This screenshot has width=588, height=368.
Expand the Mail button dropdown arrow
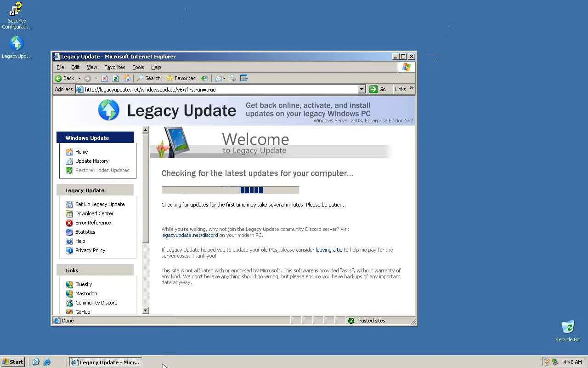225,78
